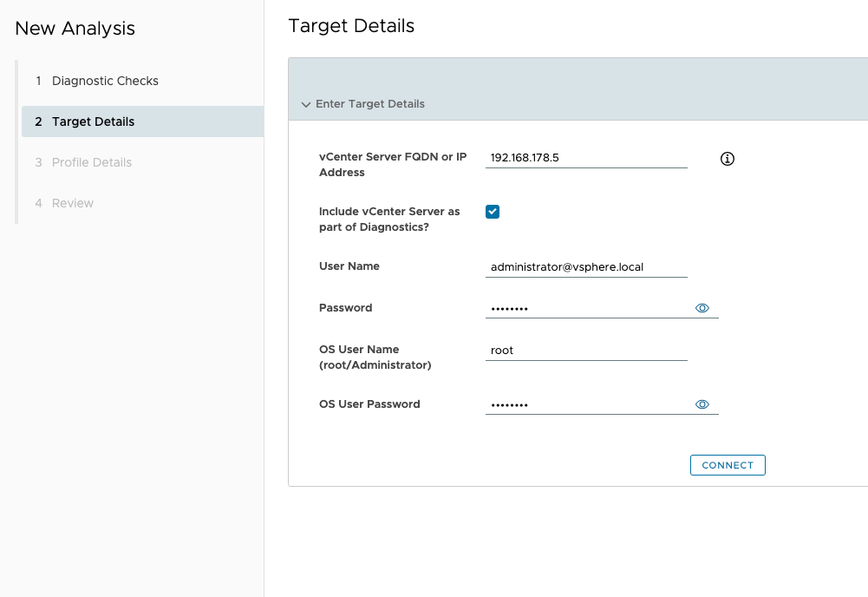The image size is (868, 597).
Task: Click the OS User Name (root/Administrator) label
Action: coord(375,358)
